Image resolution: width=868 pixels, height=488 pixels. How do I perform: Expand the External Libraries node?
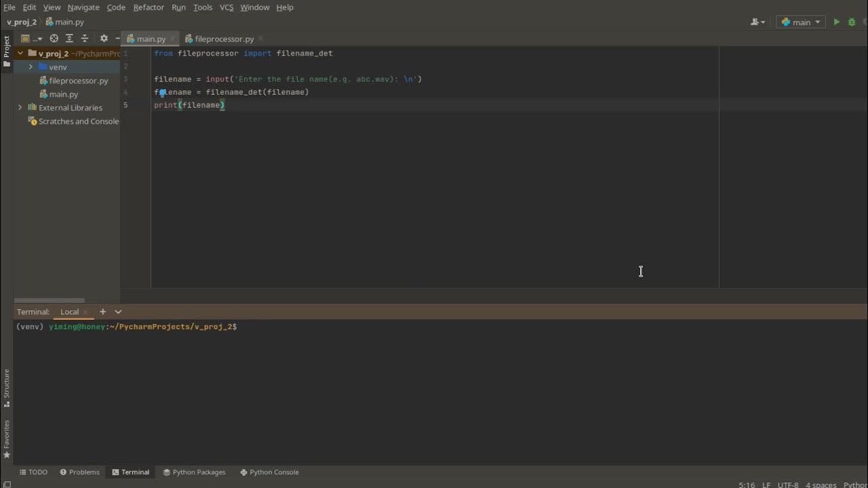click(x=20, y=108)
